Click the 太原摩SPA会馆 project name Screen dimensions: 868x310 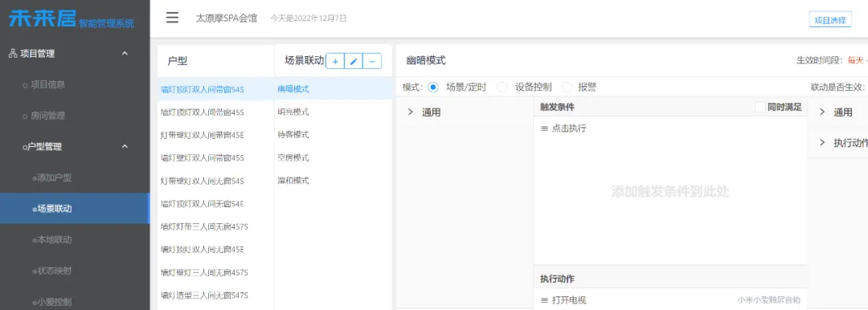(x=227, y=18)
